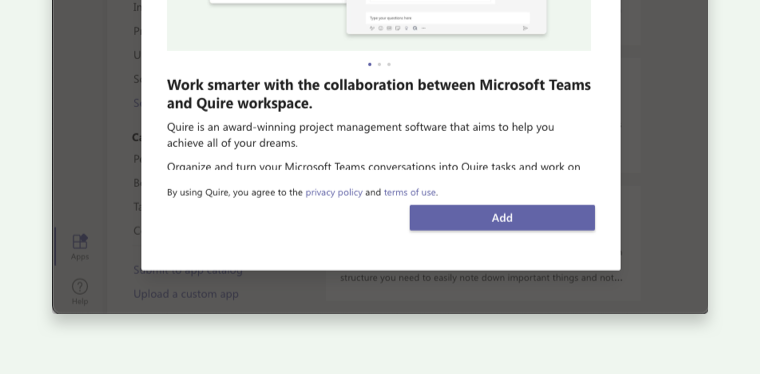The image size is (760, 374).
Task: Click 'Quire is an award-winning project' paragraph
Action: (361, 135)
